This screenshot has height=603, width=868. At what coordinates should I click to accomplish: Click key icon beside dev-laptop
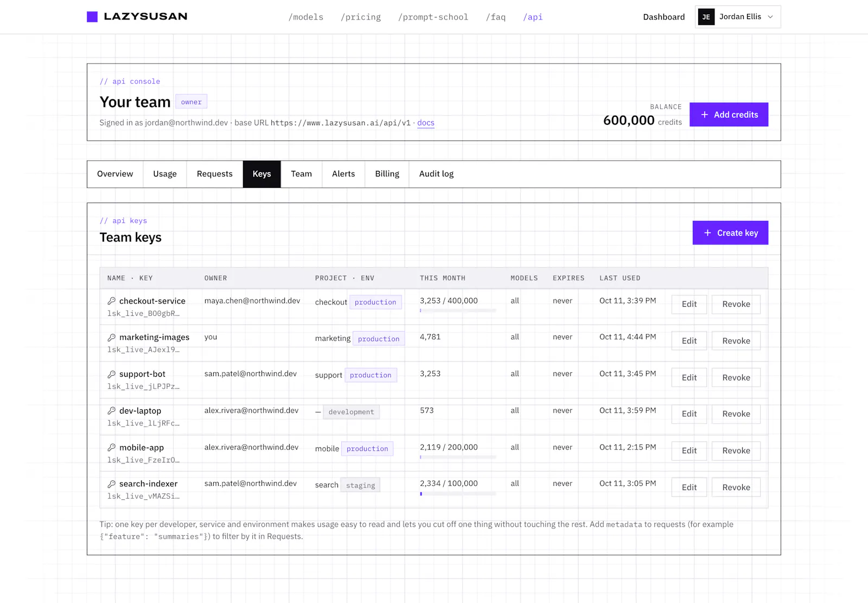[111, 411]
